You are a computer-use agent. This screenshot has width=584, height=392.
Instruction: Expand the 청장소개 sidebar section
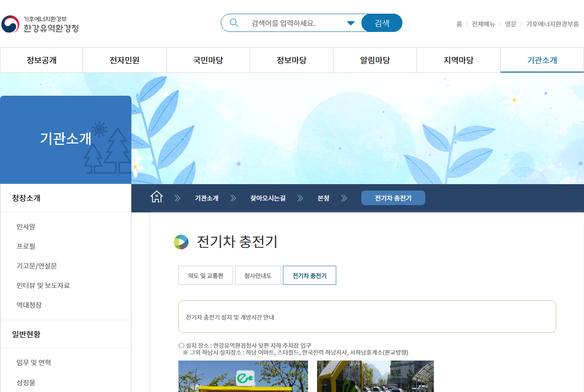click(66, 198)
